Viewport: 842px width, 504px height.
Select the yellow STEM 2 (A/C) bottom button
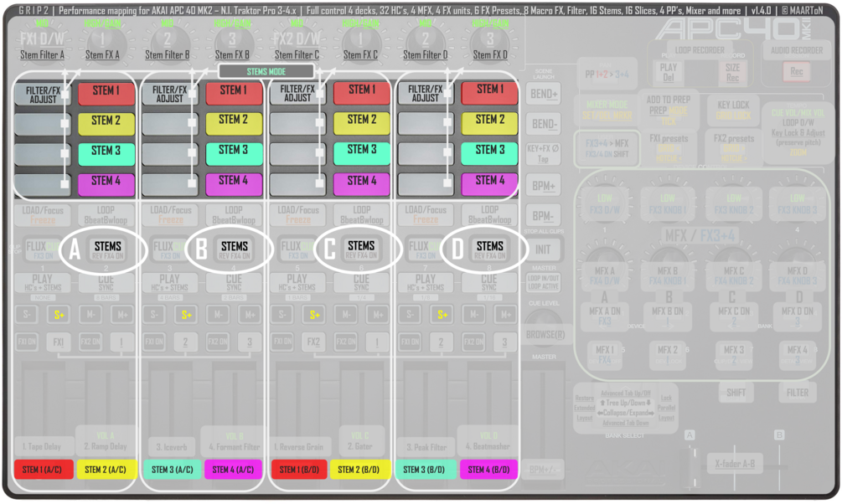point(106,469)
